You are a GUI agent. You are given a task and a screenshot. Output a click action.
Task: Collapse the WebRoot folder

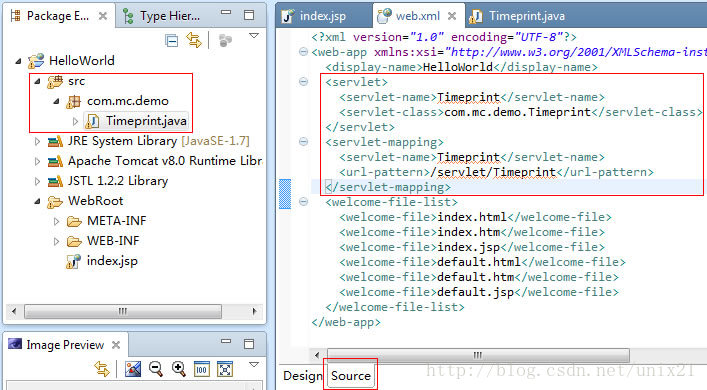point(37,201)
